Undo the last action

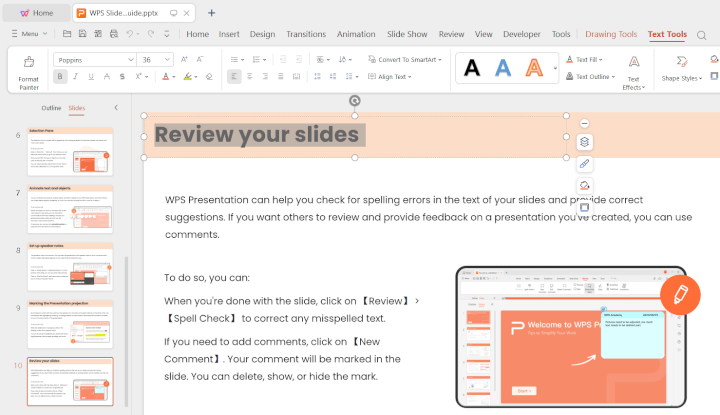pyautogui.click(x=130, y=34)
